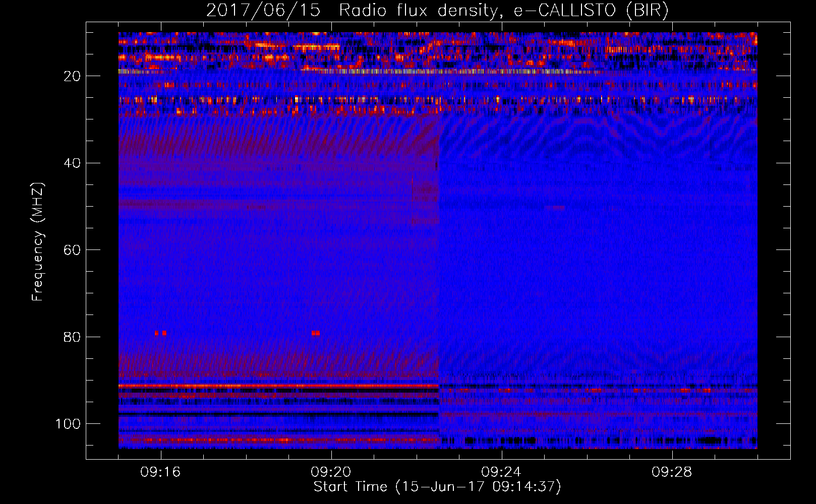The image size is (816, 504).
Task: Click the 60 MHz frequency tick label
Action: point(73,250)
